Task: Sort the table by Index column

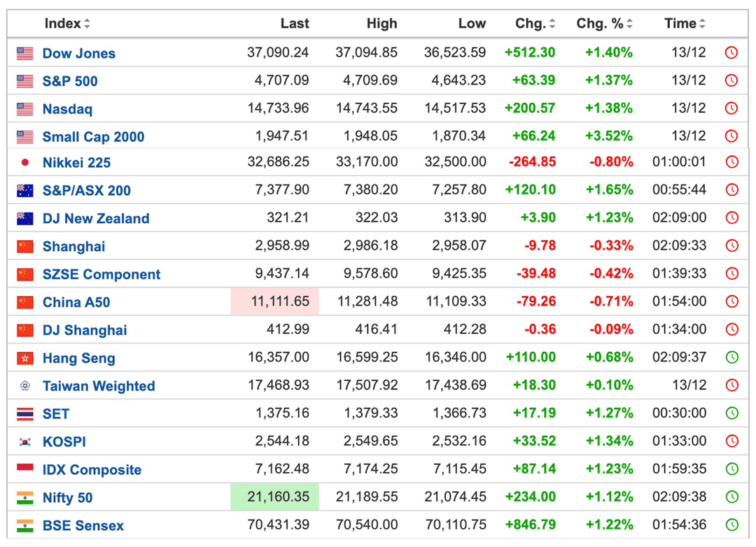Action: click(x=67, y=23)
